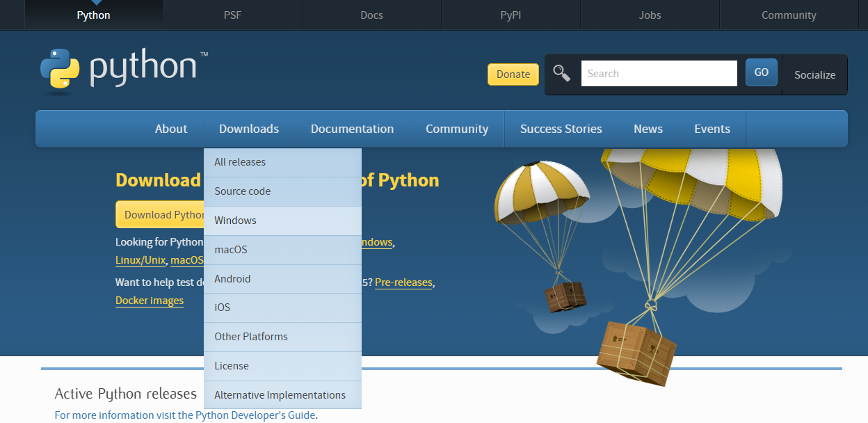Open the Documentation navigation menu
The image size is (868, 423).
(x=352, y=129)
